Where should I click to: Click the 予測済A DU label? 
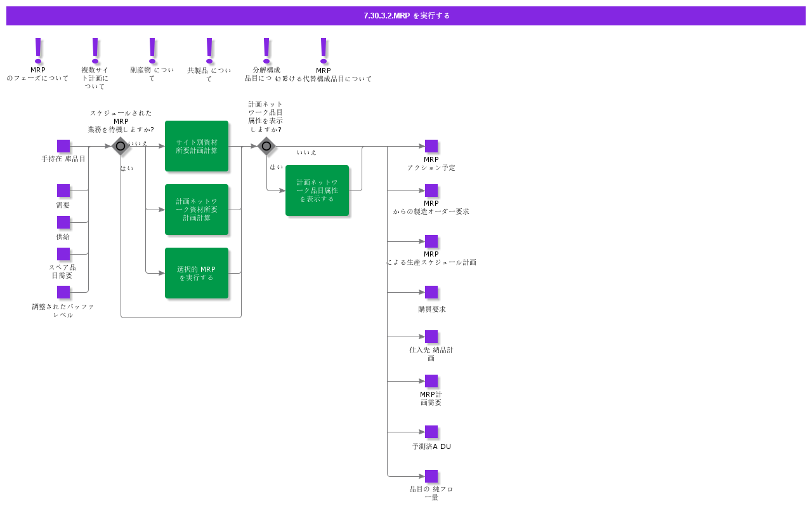[x=431, y=447]
